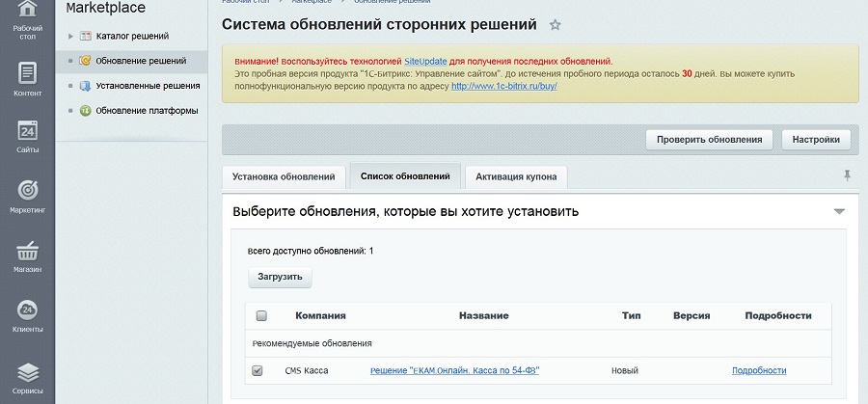Switch to Активация купона tab
The width and height of the screenshot is (868, 404).
click(x=516, y=177)
